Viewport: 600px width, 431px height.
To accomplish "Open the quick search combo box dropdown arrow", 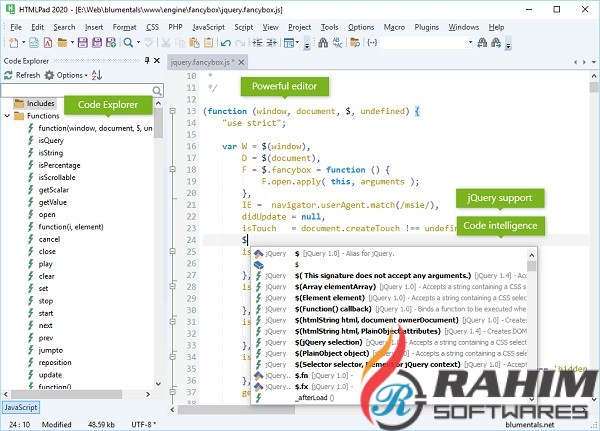I will tap(470, 42).
